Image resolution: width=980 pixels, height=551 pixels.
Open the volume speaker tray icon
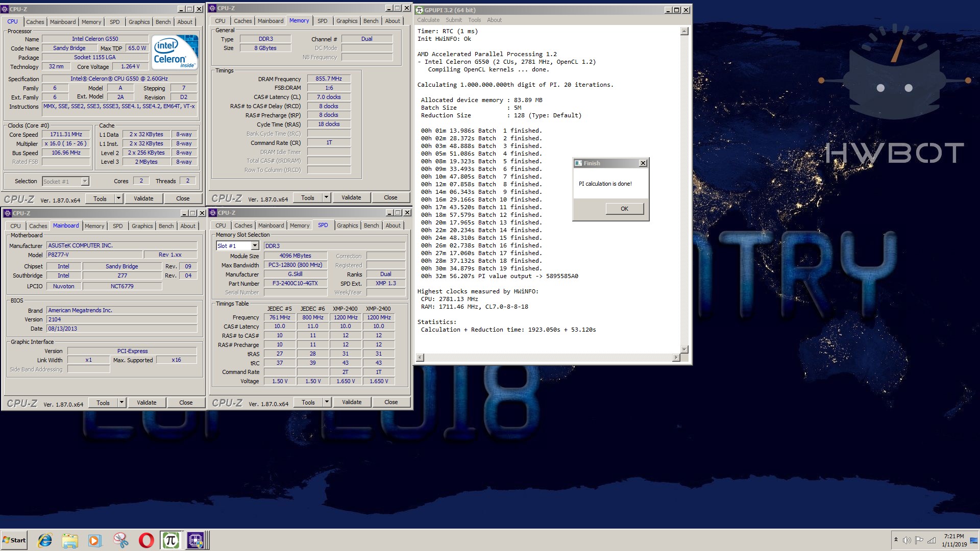(x=907, y=540)
